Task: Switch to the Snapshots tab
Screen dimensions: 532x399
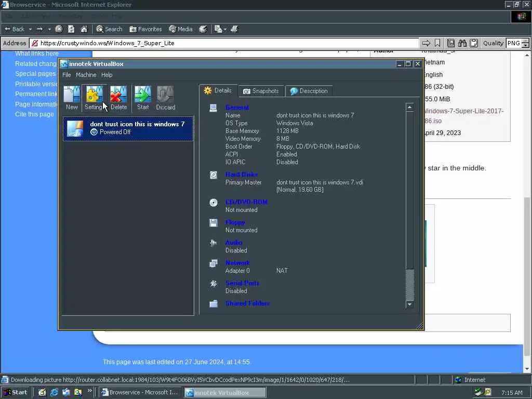Action: pos(261,91)
